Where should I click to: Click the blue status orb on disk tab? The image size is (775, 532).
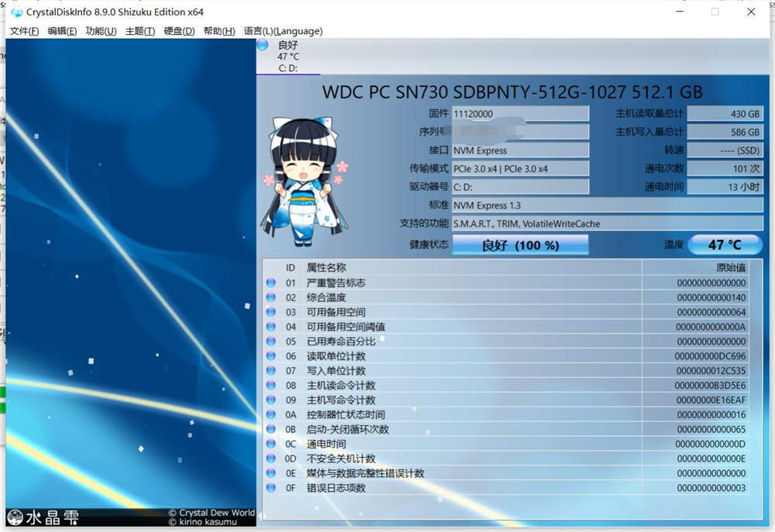[263, 46]
